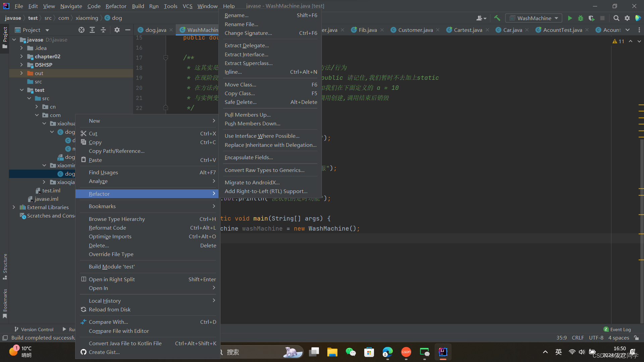
Task: Click the Settings gear icon in toolbar
Action: coord(627,18)
